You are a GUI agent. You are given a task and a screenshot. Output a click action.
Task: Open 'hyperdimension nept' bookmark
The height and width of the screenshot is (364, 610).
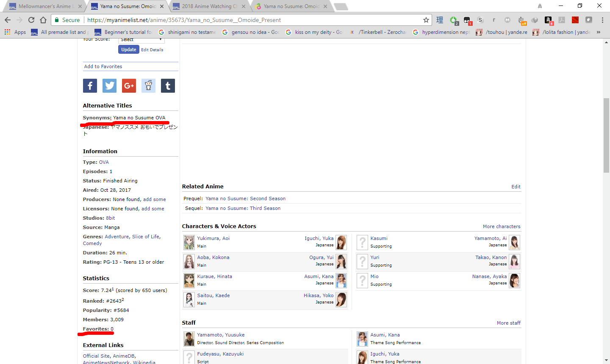pyautogui.click(x=441, y=32)
